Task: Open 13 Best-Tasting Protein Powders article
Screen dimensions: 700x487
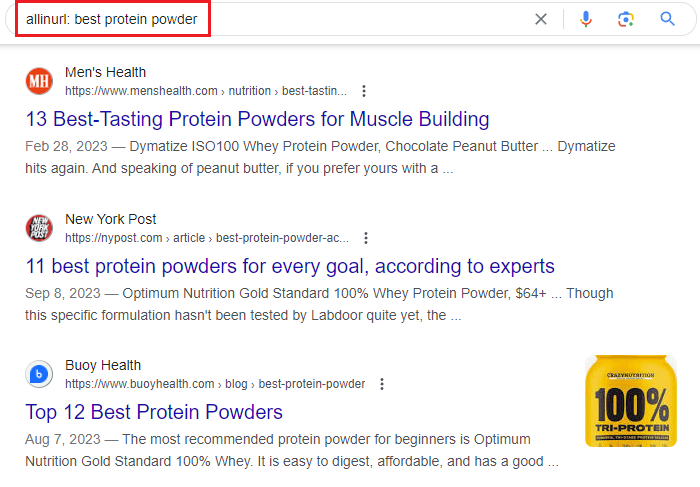Action: [257, 119]
